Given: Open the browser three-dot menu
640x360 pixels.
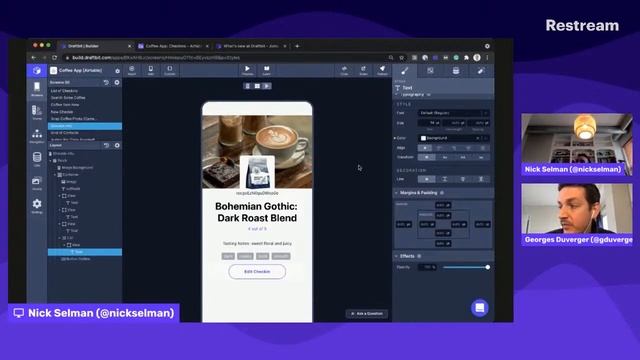Looking at the screenshot, I should point(487,58).
